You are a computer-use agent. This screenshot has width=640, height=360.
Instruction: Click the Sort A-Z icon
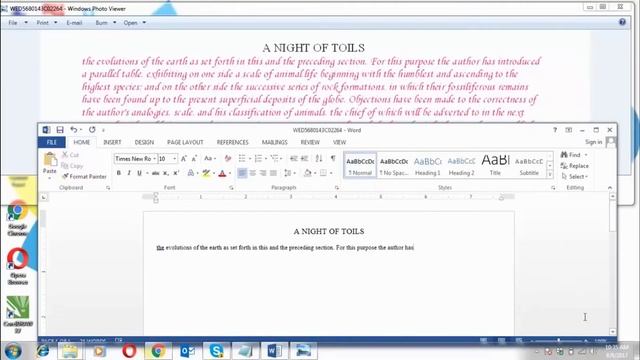[x=319, y=158]
